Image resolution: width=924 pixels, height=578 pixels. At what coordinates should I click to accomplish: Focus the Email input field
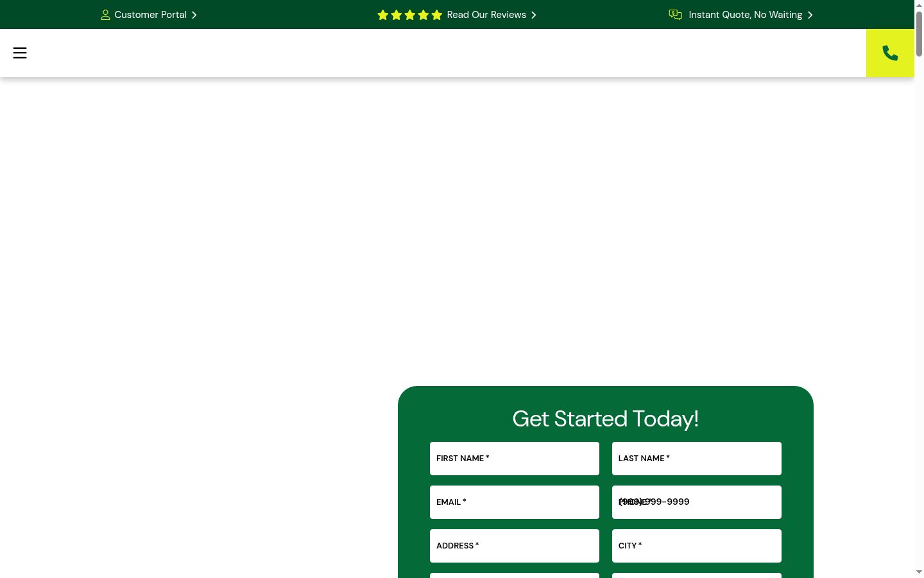click(x=515, y=502)
